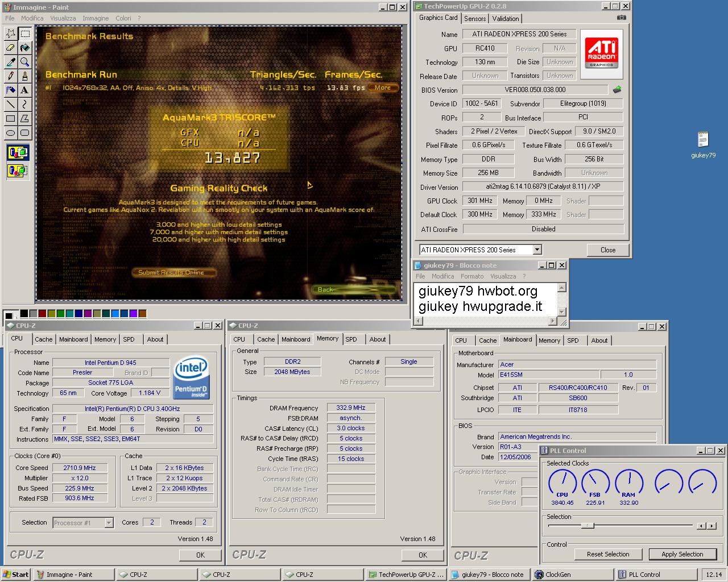
Task: Pick the dark red color swatch
Action: pyautogui.click(x=43, y=313)
